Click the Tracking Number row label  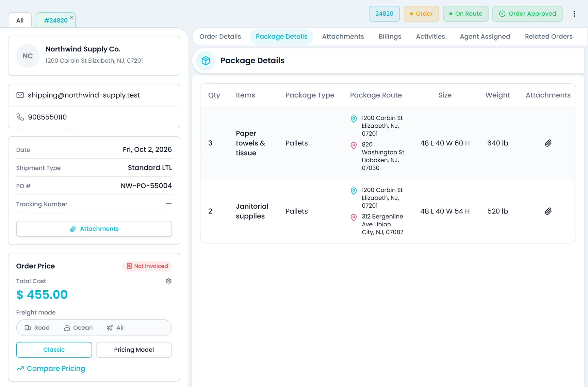pyautogui.click(x=42, y=204)
